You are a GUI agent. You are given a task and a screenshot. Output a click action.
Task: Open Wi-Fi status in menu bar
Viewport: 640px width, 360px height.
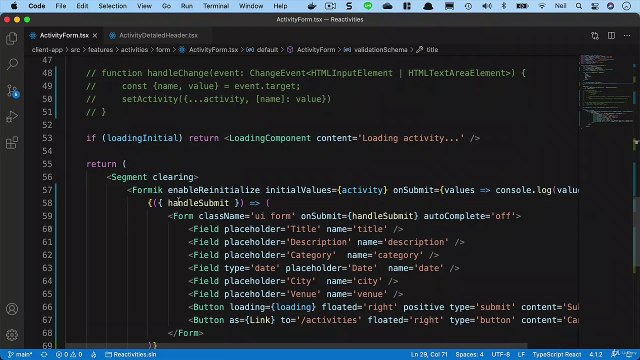coord(542,6)
